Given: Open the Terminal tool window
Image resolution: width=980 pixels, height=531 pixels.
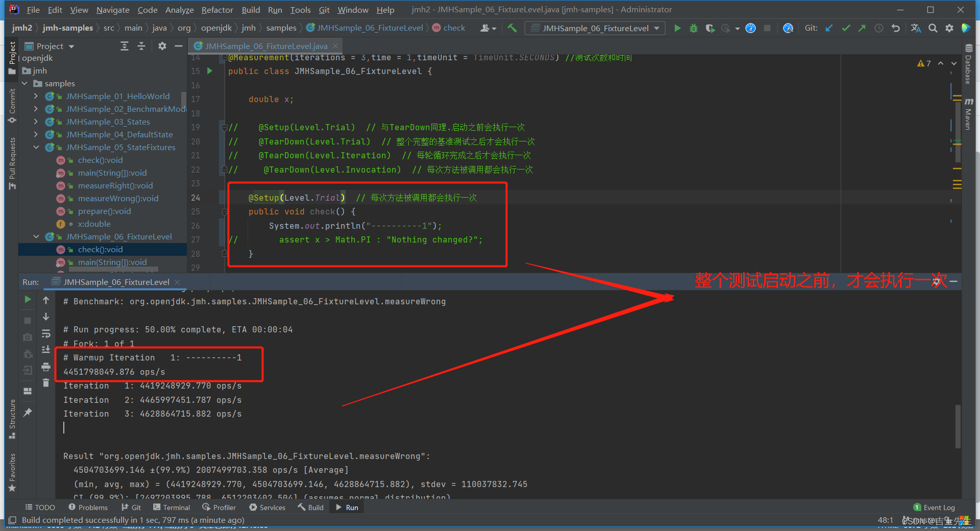Looking at the screenshot, I should [171, 508].
